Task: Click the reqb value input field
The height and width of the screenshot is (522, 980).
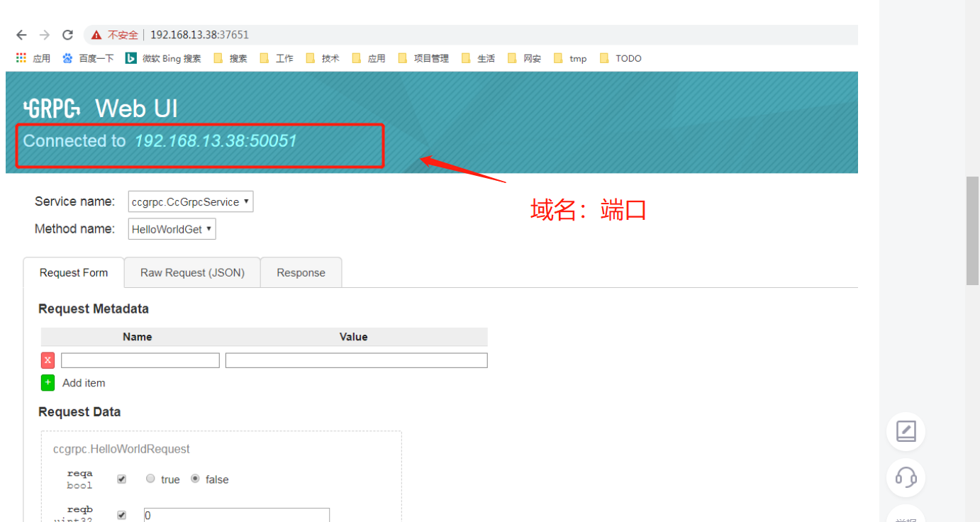Action: click(236, 515)
